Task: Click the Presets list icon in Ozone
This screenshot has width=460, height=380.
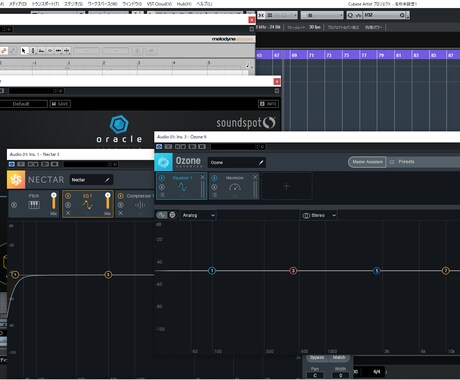Action: [x=392, y=162]
